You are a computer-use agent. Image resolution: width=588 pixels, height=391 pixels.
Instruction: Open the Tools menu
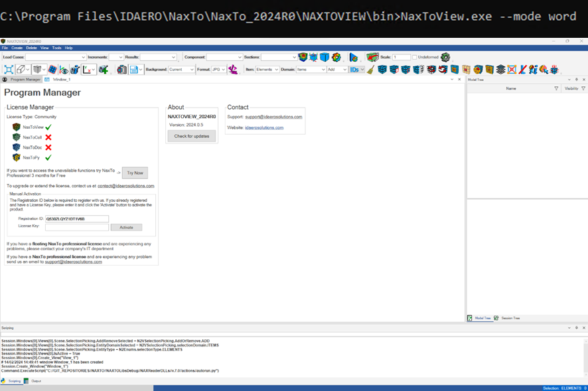pos(56,47)
